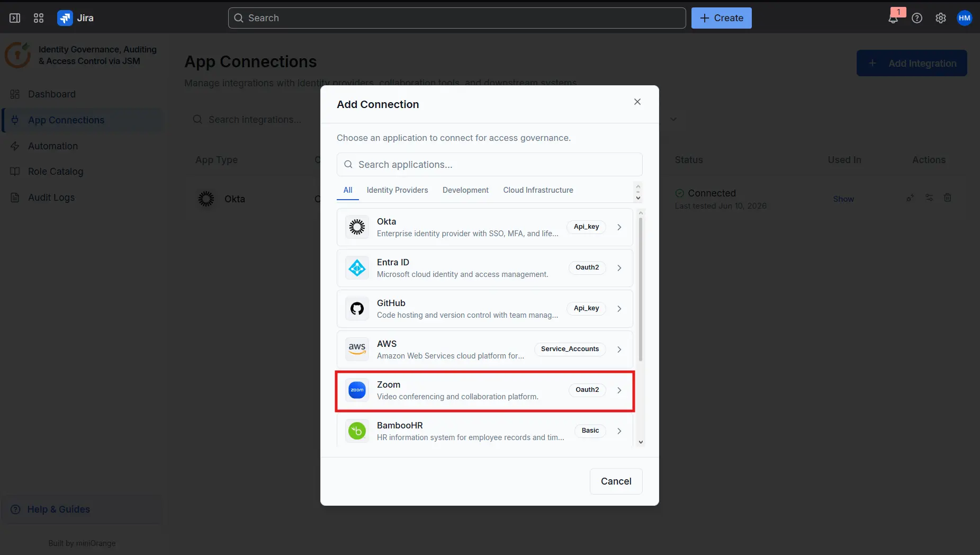Click the Search integrations field

(254, 120)
